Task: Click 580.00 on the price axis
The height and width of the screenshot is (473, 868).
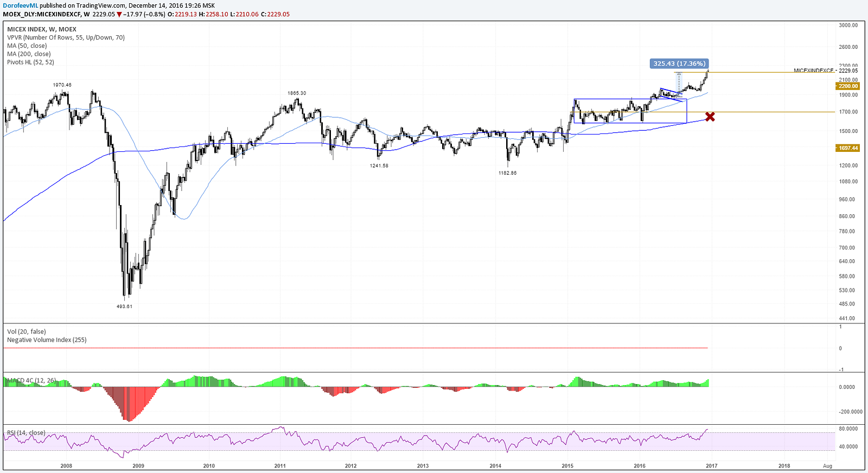Action: [847, 277]
